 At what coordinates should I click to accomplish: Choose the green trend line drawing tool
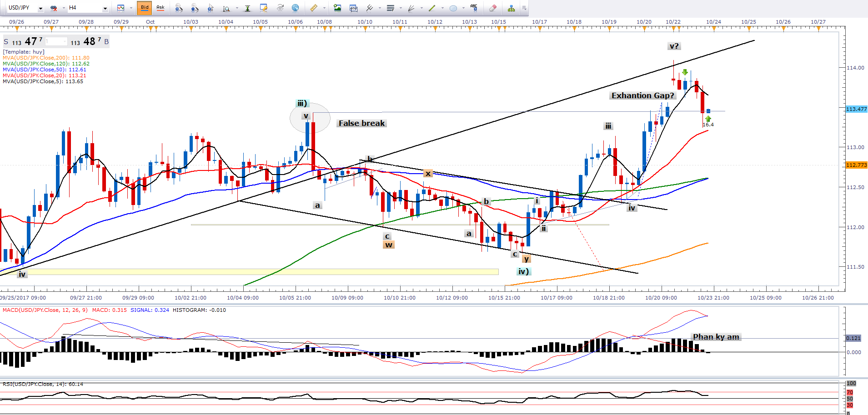[x=432, y=8]
